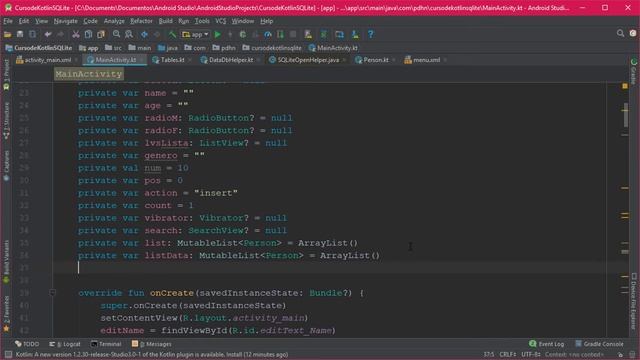Open the Analyze menu
Screen dimensions: 640x360
[x=114, y=21]
